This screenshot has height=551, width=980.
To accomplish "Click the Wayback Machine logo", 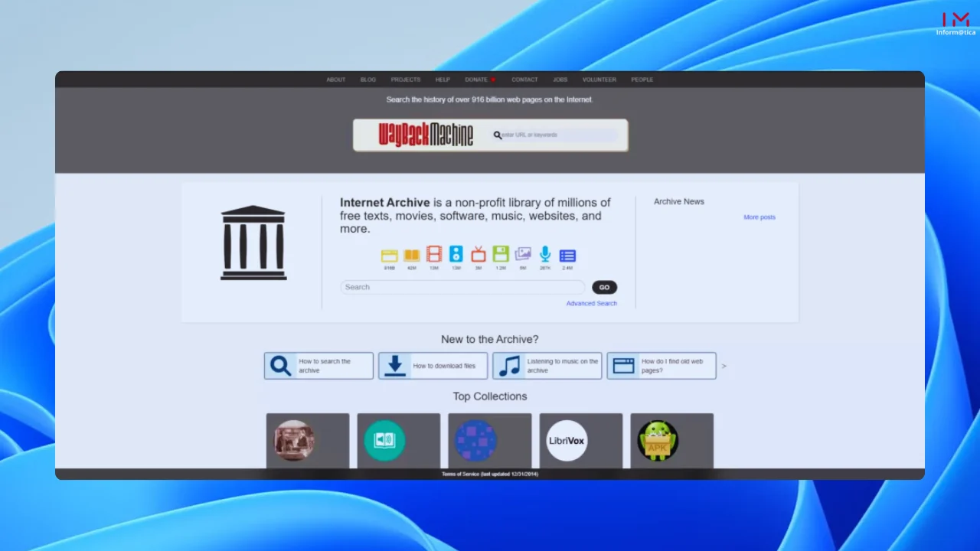I will point(426,135).
